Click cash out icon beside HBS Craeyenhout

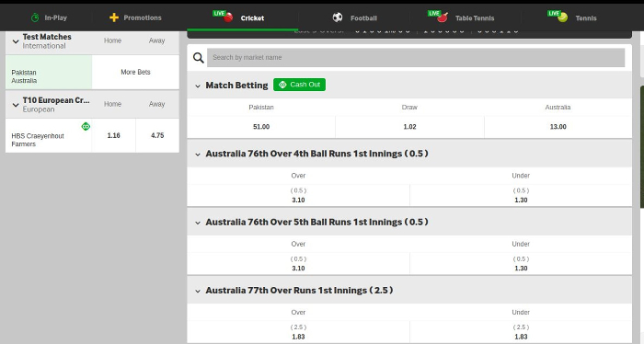pos(86,126)
